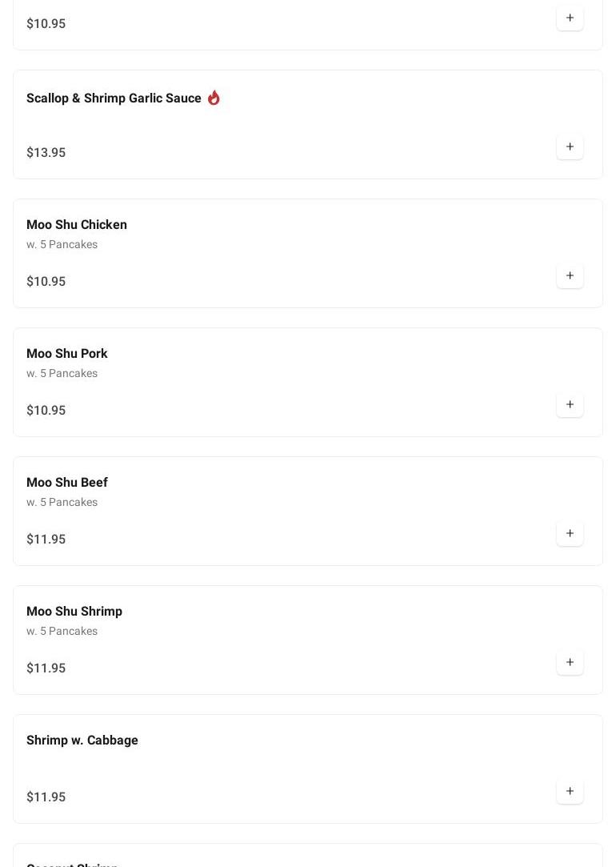
Task: Add Shrimp w. Cabbage with plus icon
Action: 570,792
